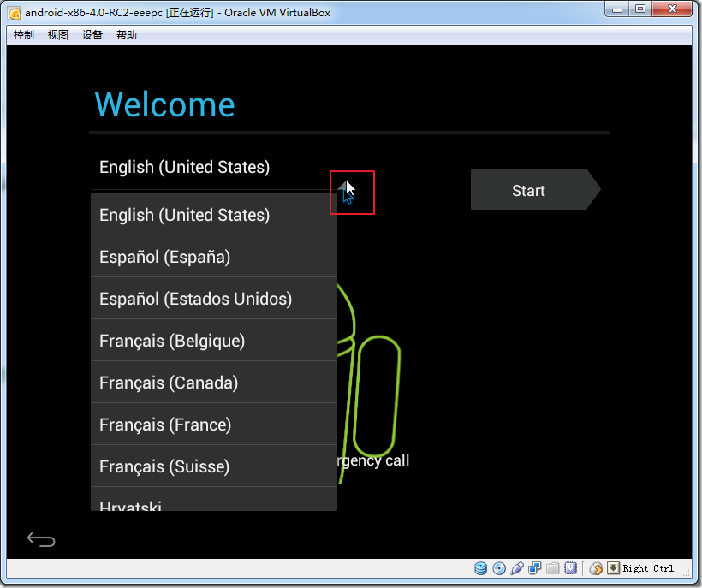Open the 视图 menu
The image size is (702, 588).
tap(57, 35)
